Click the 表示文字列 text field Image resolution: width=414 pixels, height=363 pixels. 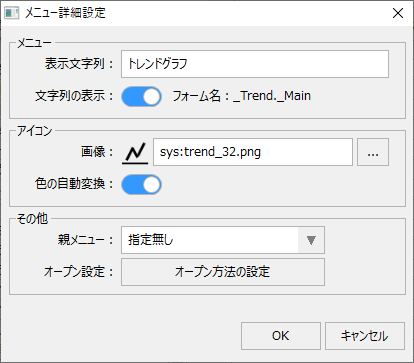(x=255, y=64)
